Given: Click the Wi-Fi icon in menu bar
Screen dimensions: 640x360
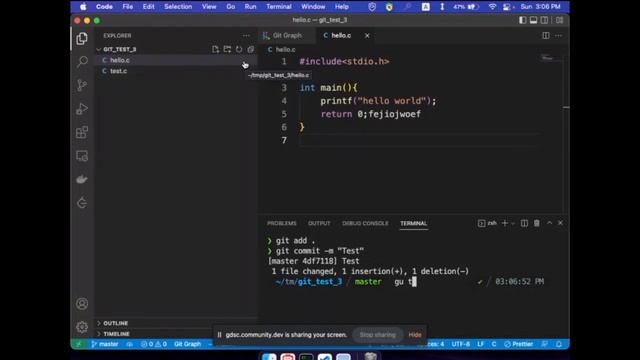Looking at the screenshot, I should 492,7.
